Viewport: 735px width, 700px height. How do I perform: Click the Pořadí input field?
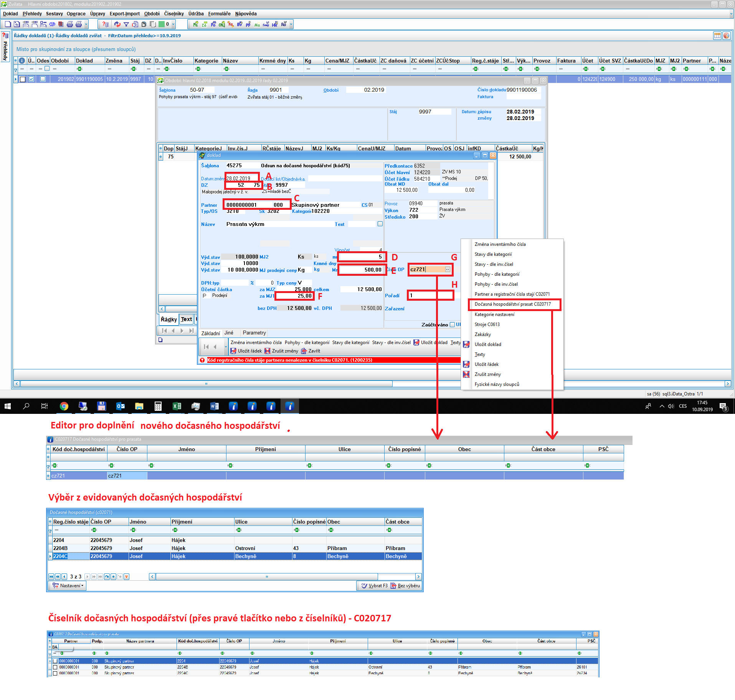(x=430, y=295)
